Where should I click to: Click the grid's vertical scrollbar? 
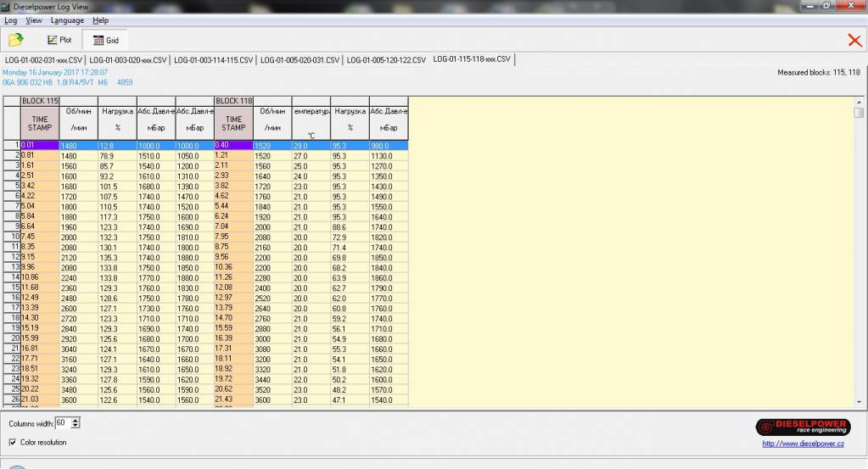[x=859, y=254]
